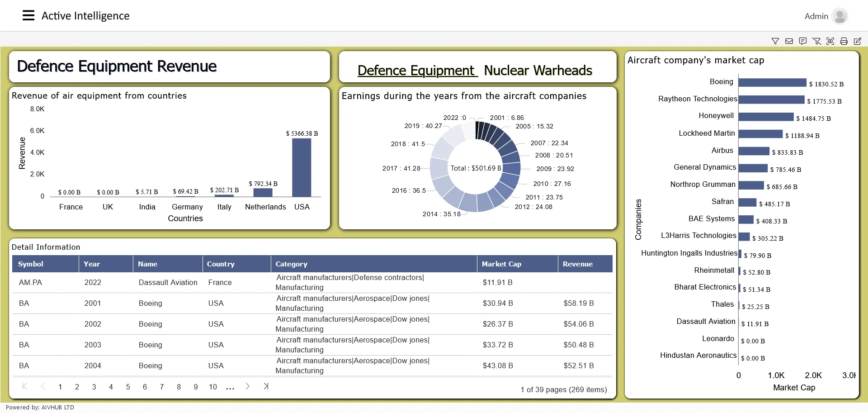Select Lockheed Martin market cap bar
The height and width of the screenshot is (413, 868).
tap(760, 134)
